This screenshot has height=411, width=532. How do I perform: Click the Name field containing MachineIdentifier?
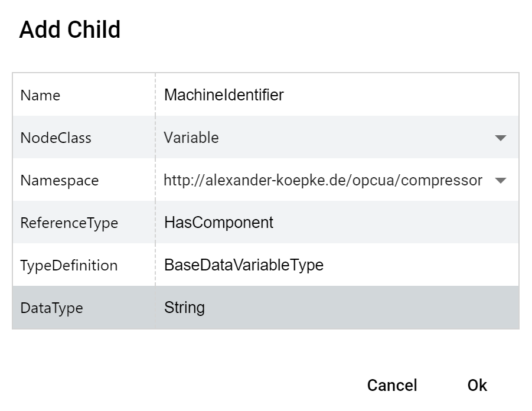click(337, 94)
